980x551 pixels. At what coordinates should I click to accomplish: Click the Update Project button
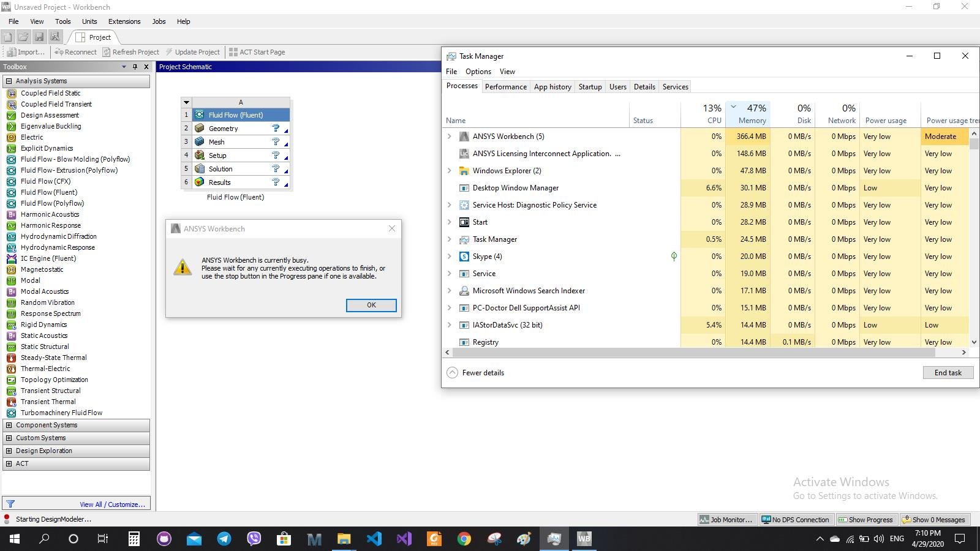[192, 52]
